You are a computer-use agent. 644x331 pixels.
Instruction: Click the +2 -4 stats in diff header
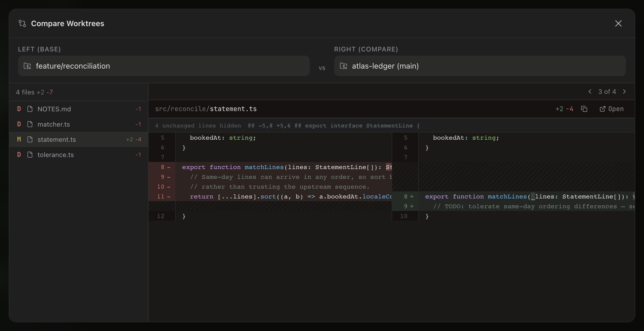(564, 109)
